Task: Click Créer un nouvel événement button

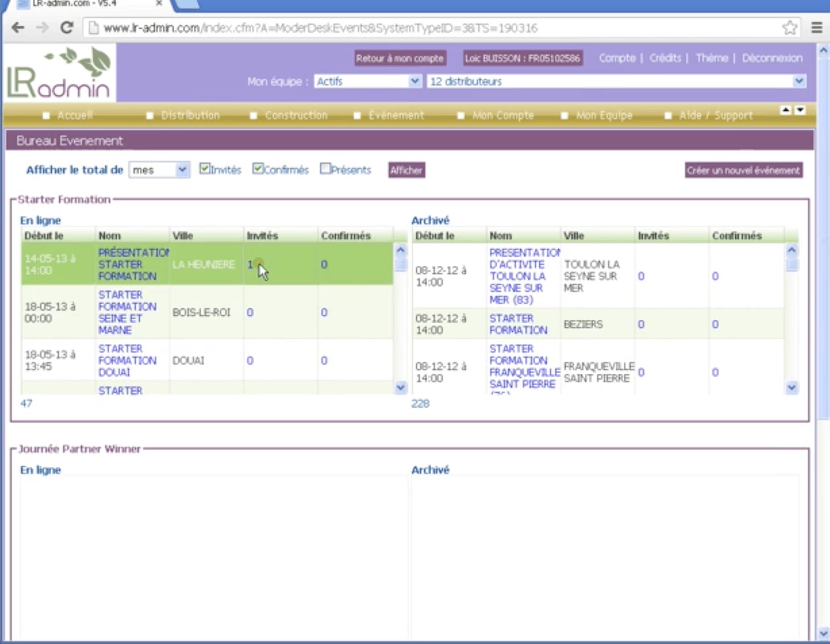Action: click(743, 171)
